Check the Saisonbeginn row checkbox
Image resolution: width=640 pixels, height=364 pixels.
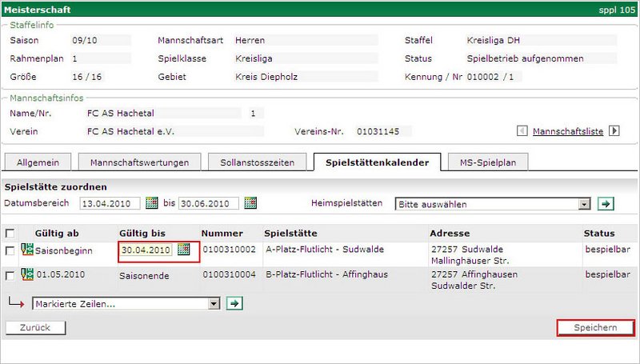tap(10, 251)
